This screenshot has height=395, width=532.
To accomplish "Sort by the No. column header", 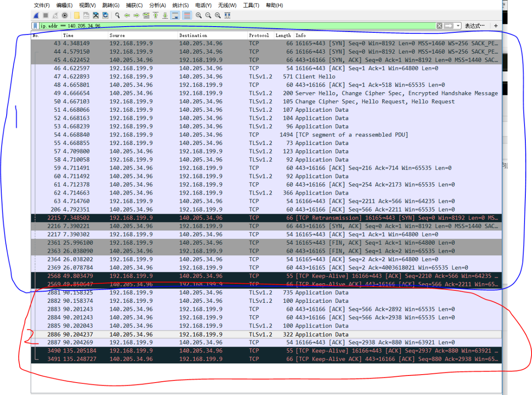I will (x=46, y=35).
